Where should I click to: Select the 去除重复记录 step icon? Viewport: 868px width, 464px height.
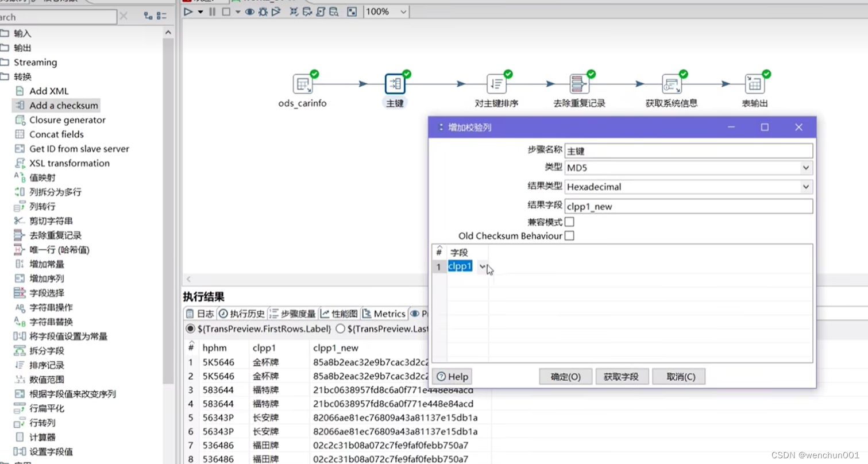[x=579, y=84]
